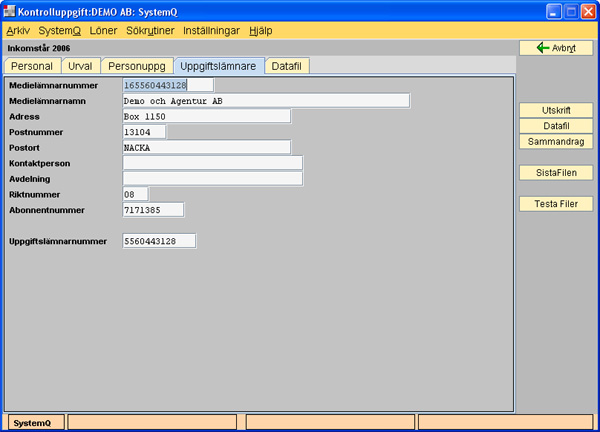
Task: Switch to the Urval tab
Action: [79, 66]
